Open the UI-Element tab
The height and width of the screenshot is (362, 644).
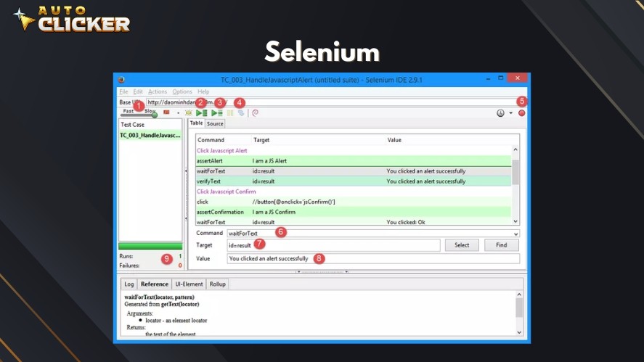189,284
